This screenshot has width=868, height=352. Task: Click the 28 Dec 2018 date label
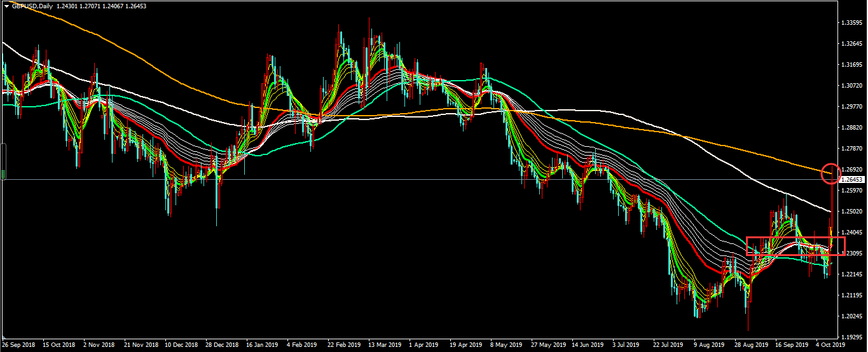point(221,346)
